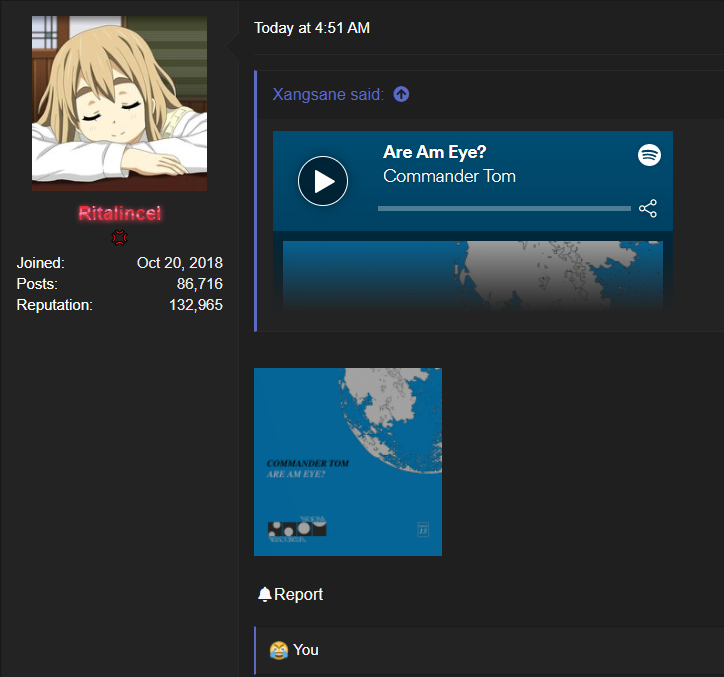724x677 pixels.
Task: Click the Are Am Eye? song title
Action: [x=434, y=152]
